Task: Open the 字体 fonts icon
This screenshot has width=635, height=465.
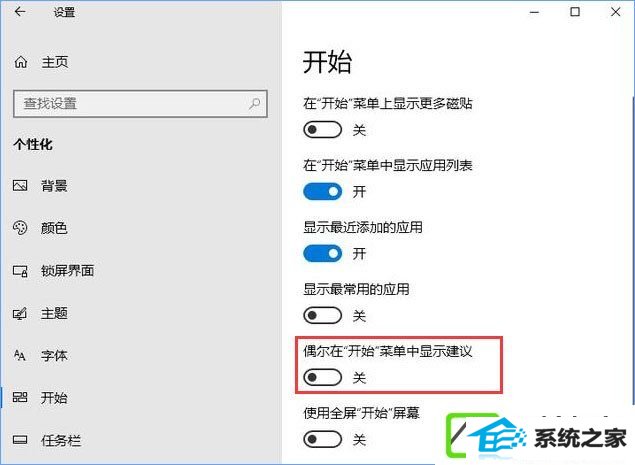Action: [20, 355]
